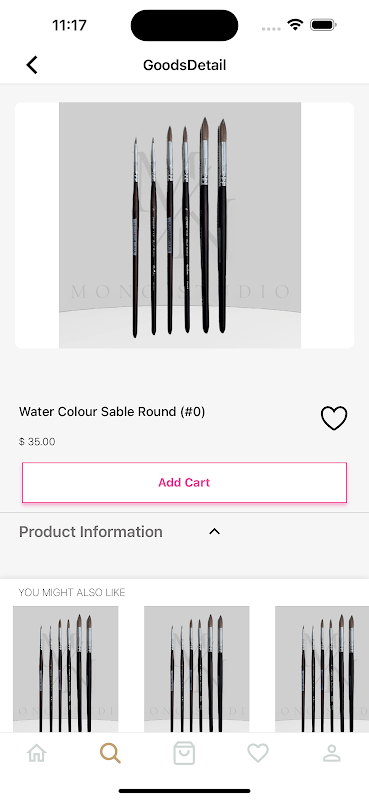
Task: Go back using the left arrow
Action: pyautogui.click(x=32, y=65)
